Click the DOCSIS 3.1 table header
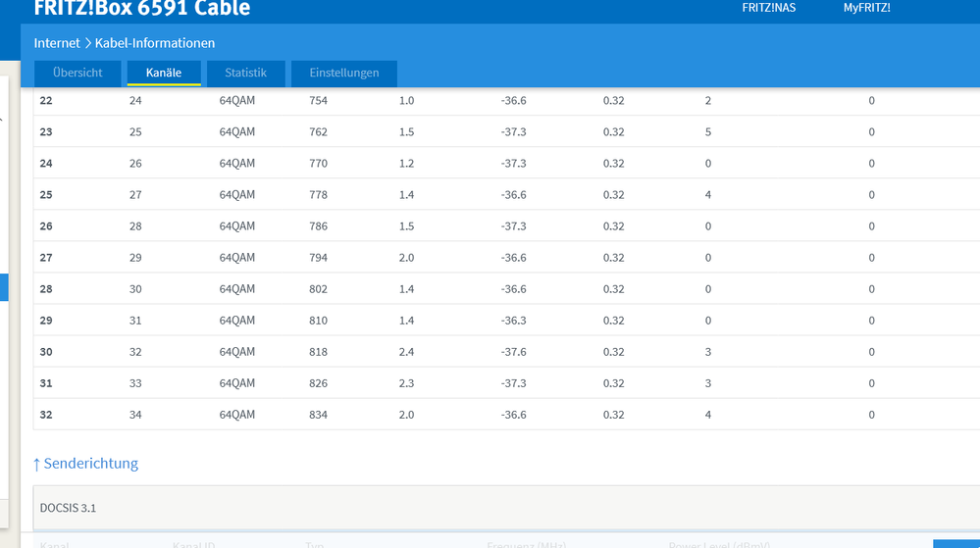The width and height of the screenshot is (980, 548). tap(506, 508)
